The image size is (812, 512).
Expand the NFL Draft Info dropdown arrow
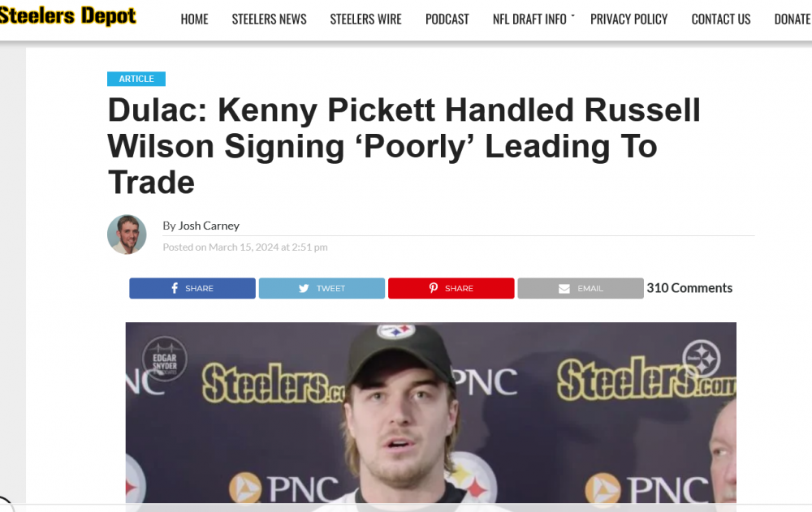click(572, 15)
